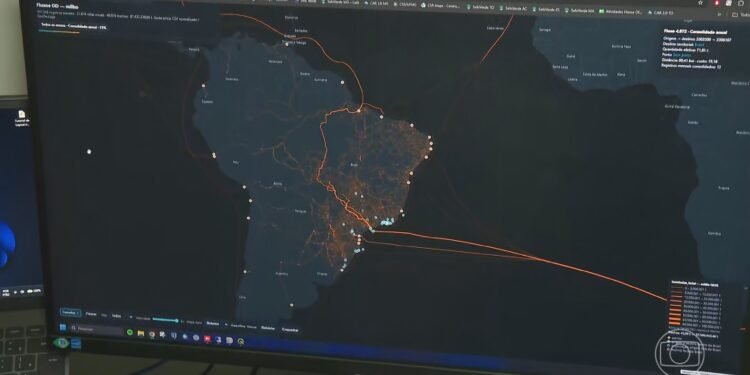Image resolution: width=750 pixels, height=375 pixels.
Task: Click the taskbar search box
Action: point(96,329)
